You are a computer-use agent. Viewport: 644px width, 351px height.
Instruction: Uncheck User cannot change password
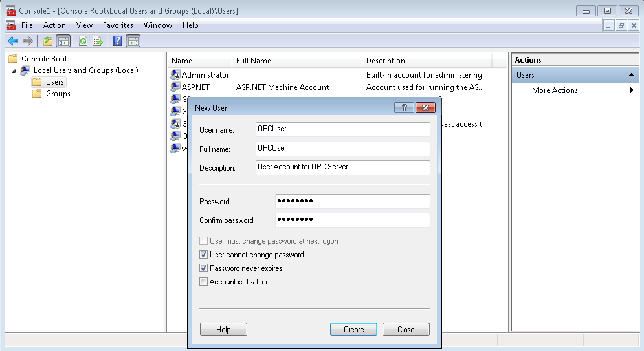204,255
